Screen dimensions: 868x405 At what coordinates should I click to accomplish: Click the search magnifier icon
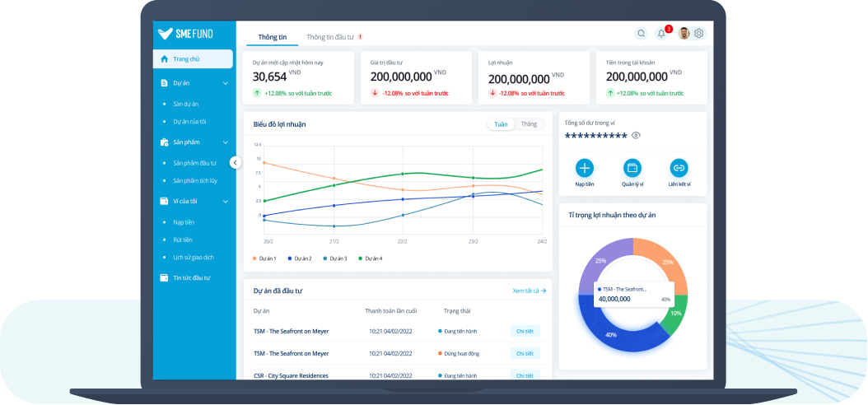pyautogui.click(x=641, y=34)
